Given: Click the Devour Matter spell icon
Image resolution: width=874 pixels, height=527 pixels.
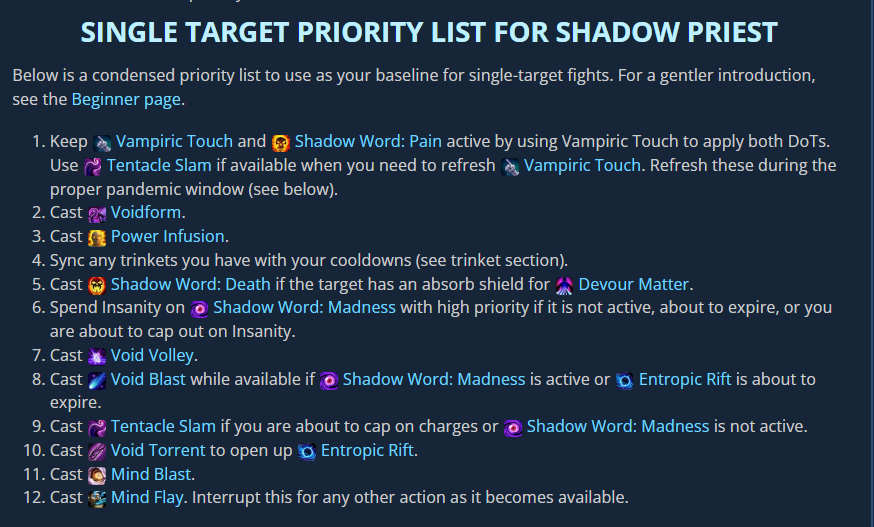Looking at the screenshot, I should (565, 285).
